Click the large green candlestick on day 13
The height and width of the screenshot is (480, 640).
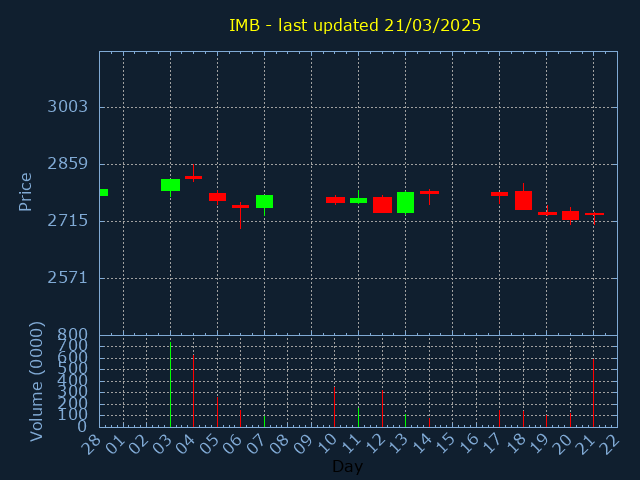(x=406, y=202)
